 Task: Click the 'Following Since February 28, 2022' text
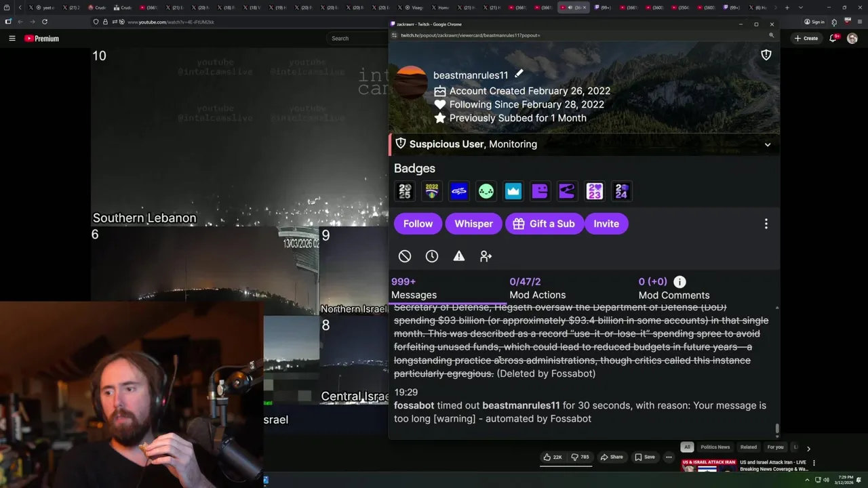526,104
